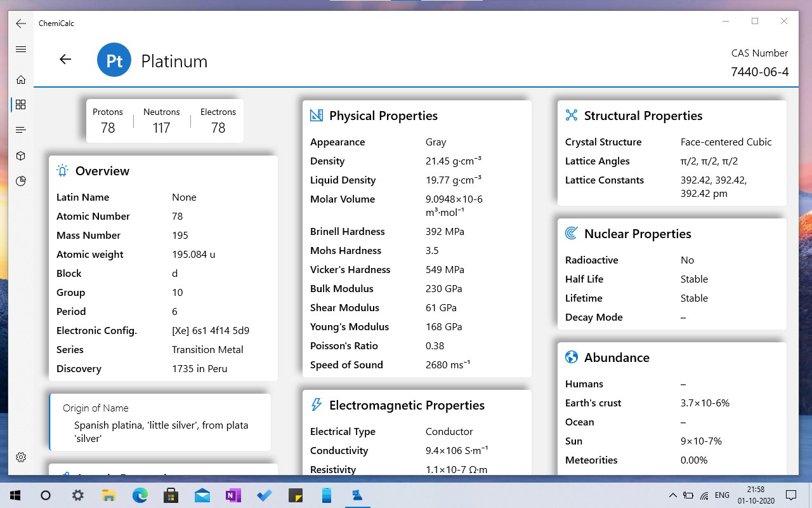
Task: Open File Explorer from the taskbar
Action: coord(108,495)
